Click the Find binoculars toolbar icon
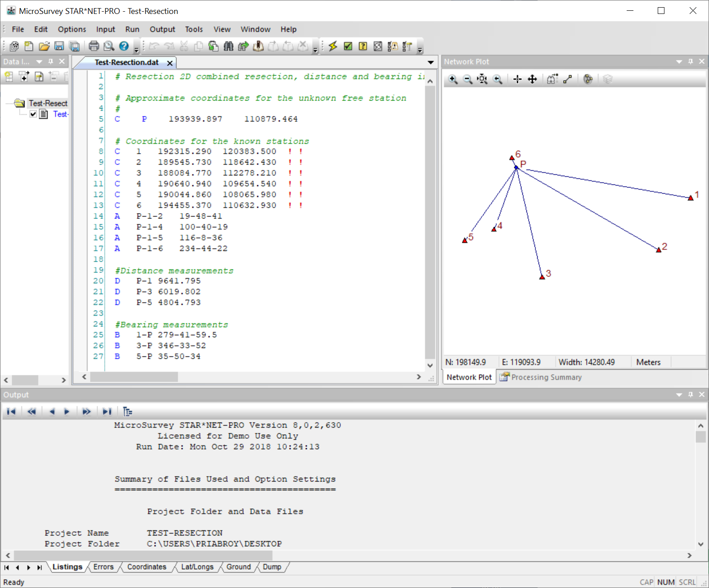The width and height of the screenshot is (709, 588). tap(229, 46)
